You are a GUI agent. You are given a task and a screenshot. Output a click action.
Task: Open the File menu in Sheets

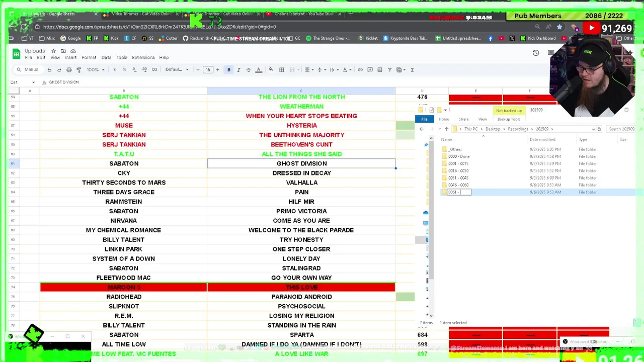pyautogui.click(x=29, y=57)
